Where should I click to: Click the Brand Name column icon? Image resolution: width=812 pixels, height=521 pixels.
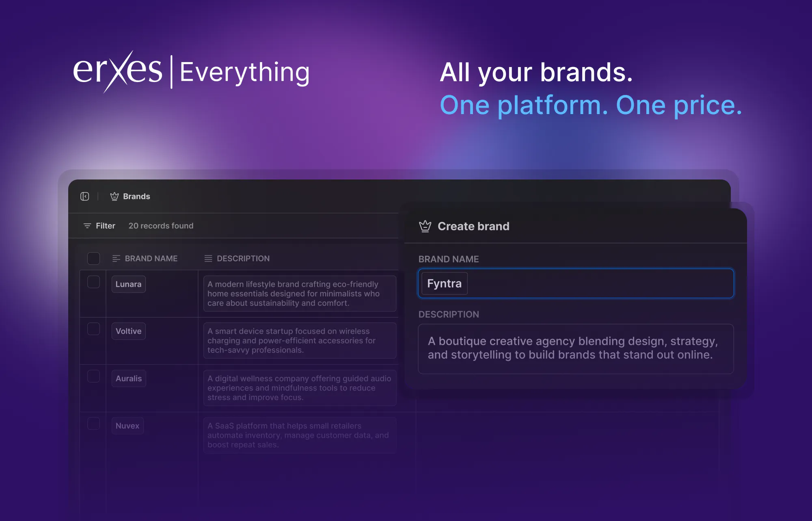coord(116,259)
